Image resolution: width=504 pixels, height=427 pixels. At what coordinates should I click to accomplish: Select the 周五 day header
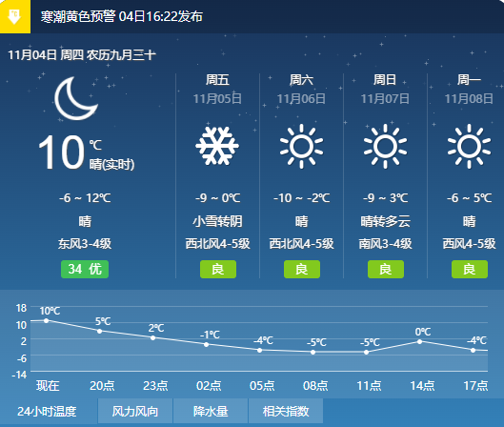coord(217,80)
